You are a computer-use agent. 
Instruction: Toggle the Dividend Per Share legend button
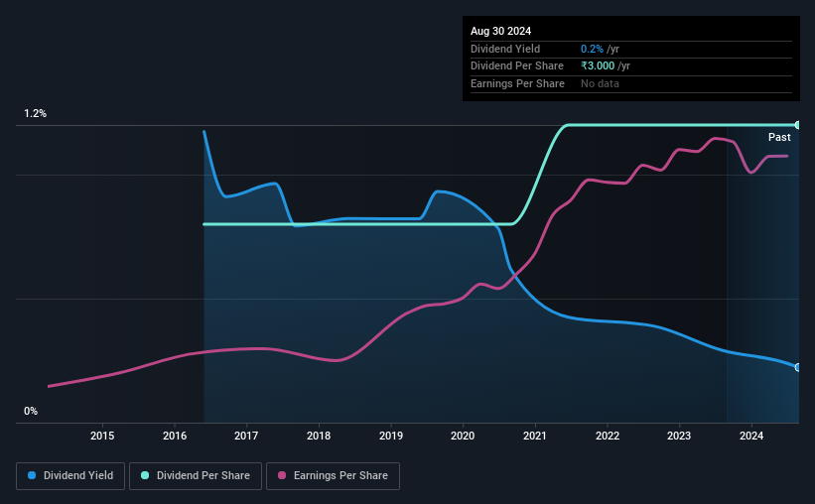coord(196,476)
